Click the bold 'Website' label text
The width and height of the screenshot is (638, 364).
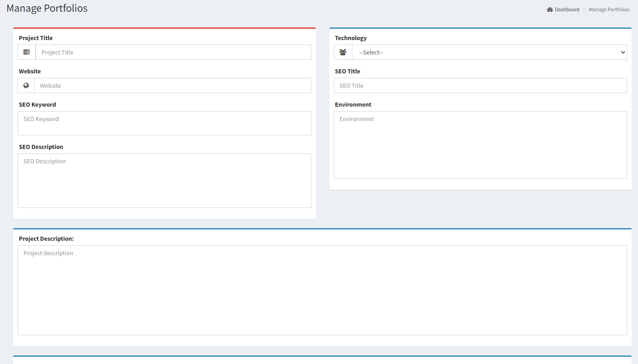point(30,72)
